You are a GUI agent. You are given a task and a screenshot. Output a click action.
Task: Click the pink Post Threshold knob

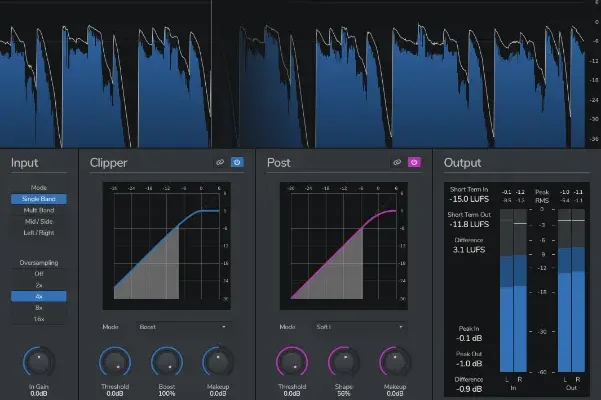pyautogui.click(x=293, y=361)
